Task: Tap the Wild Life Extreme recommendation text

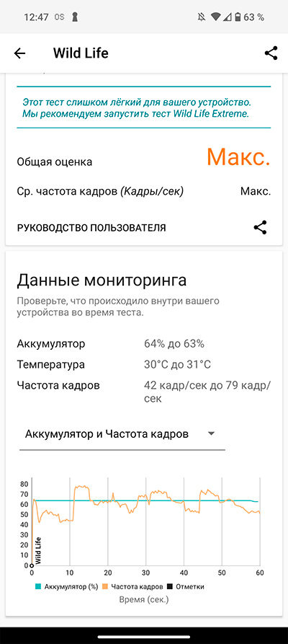Action: (136, 107)
